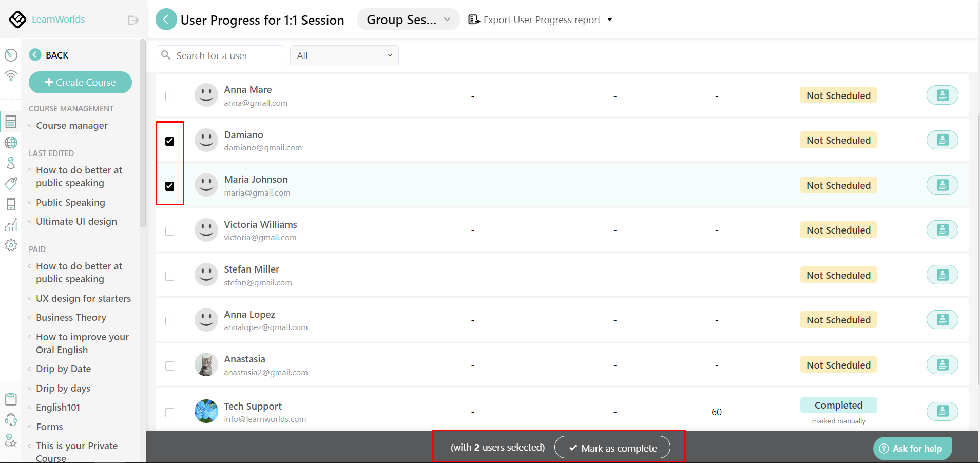Open the Group Session dropdown
This screenshot has width=980, height=463.
pyautogui.click(x=408, y=19)
